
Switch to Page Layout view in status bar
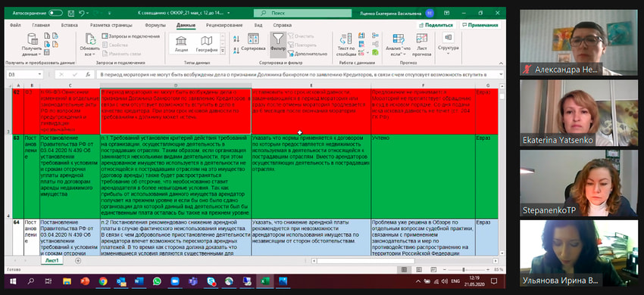(419, 269)
